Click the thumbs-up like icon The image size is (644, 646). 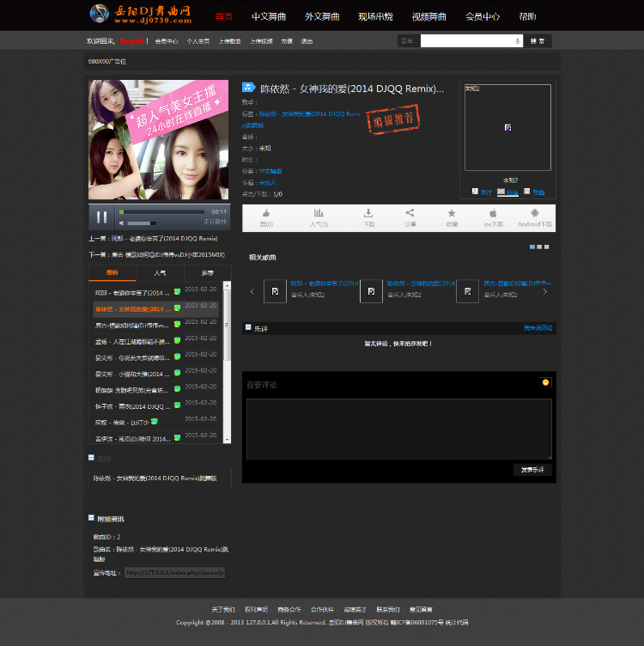[266, 213]
